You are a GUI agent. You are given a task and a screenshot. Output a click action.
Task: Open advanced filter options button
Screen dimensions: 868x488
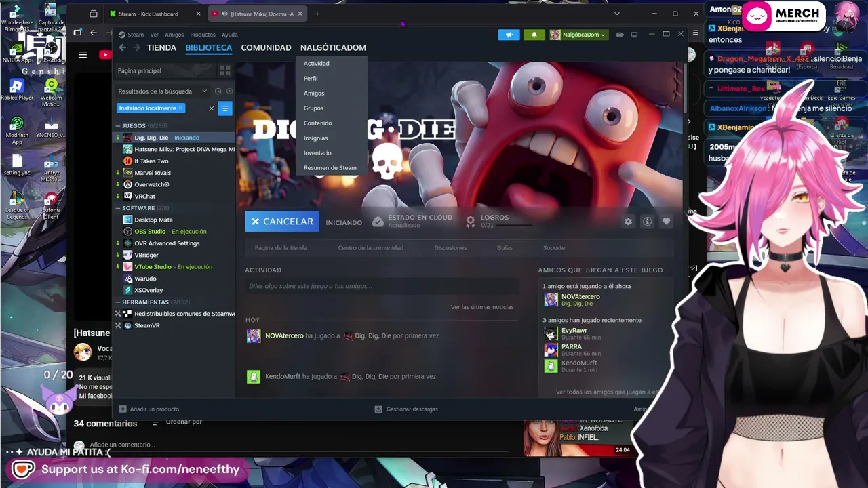225,108
